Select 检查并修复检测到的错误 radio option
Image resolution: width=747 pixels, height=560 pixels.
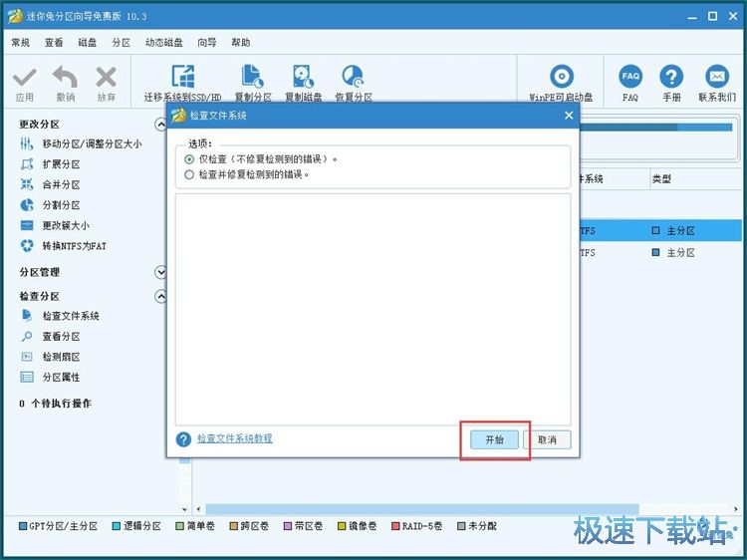coord(189,174)
